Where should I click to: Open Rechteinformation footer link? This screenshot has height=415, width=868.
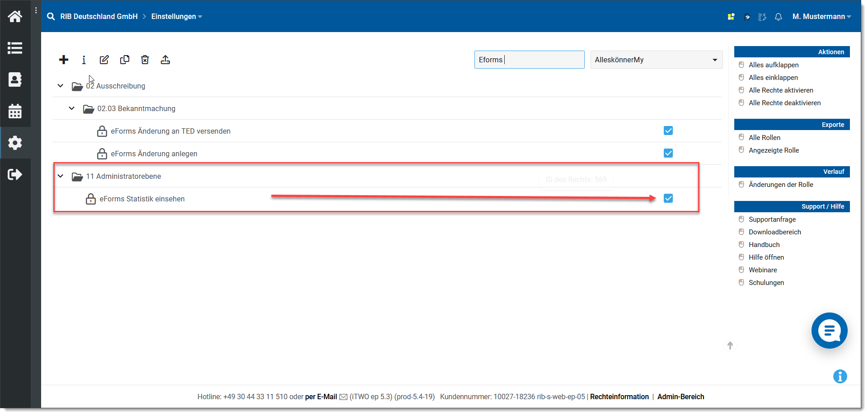point(619,397)
